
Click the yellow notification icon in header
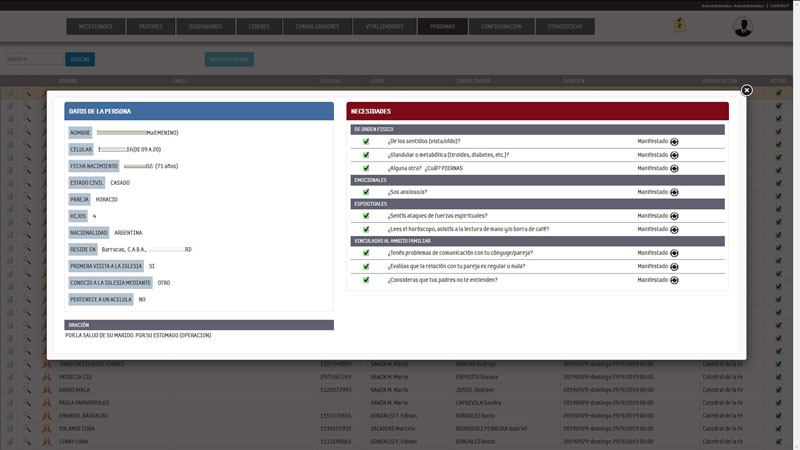680,25
